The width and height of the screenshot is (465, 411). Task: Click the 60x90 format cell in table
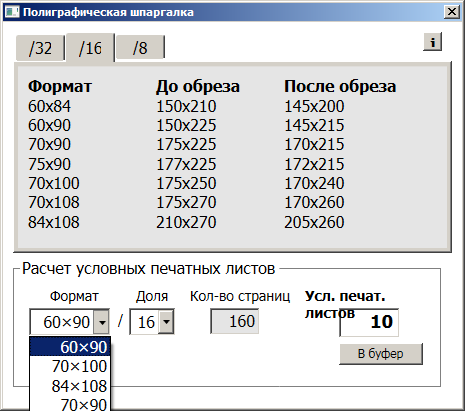pyautogui.click(x=49, y=125)
